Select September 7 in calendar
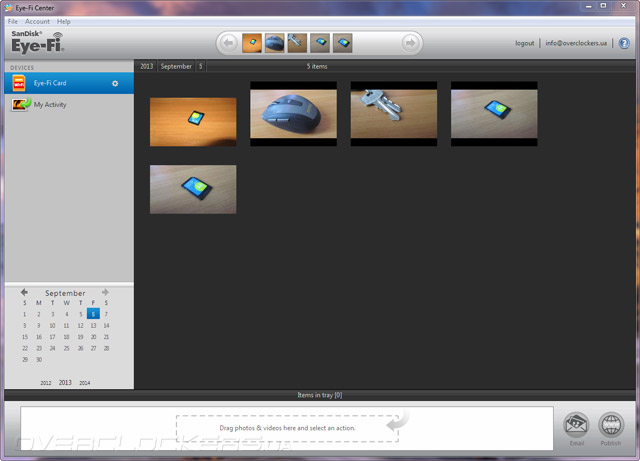 point(106,314)
